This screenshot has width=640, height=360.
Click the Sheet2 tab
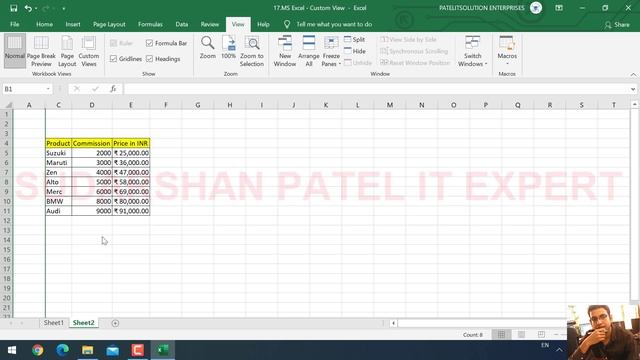click(x=84, y=323)
